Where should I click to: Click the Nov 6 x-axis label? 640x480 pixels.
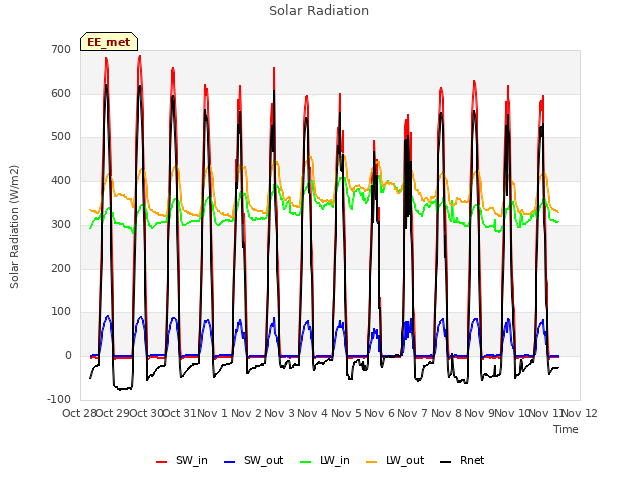tap(379, 413)
